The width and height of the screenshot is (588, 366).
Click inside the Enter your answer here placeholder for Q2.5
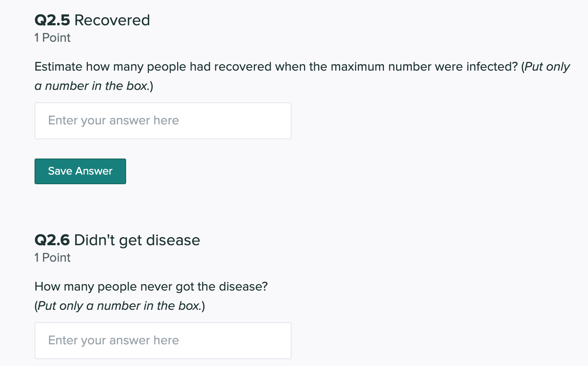[x=114, y=120]
